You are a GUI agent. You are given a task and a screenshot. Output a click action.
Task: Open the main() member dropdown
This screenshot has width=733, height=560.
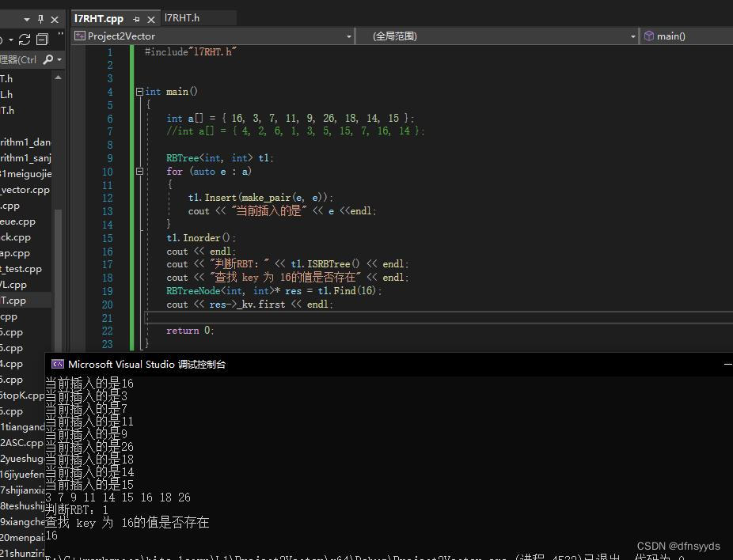click(x=686, y=36)
